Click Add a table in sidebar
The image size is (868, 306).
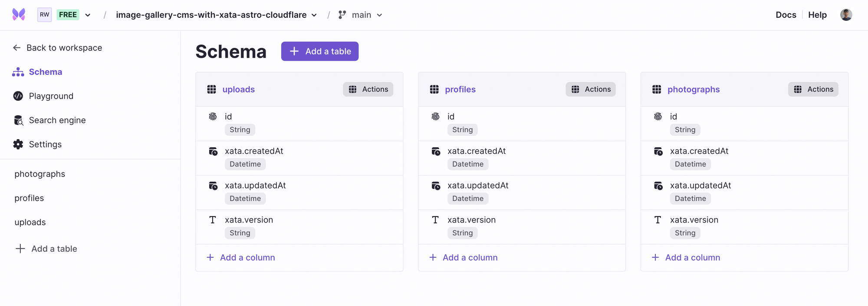click(46, 249)
